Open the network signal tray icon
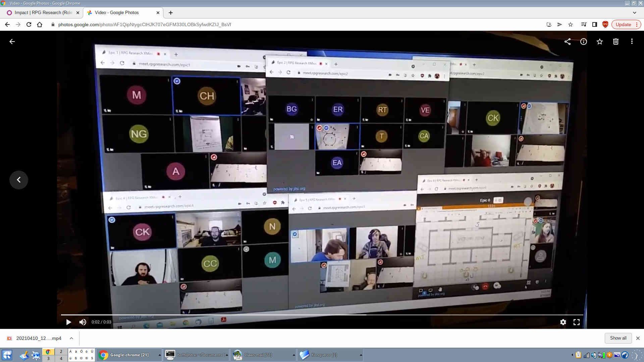The height and width of the screenshot is (362, 644). click(586, 355)
